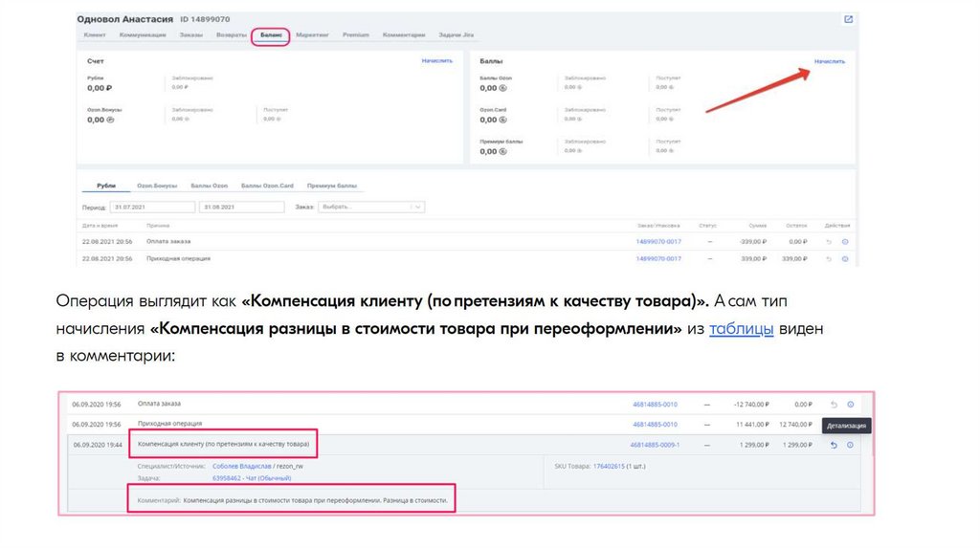Select the Баллы Ozon.Card history tab
Viewport: 980px width, 549px height.
click(x=267, y=186)
